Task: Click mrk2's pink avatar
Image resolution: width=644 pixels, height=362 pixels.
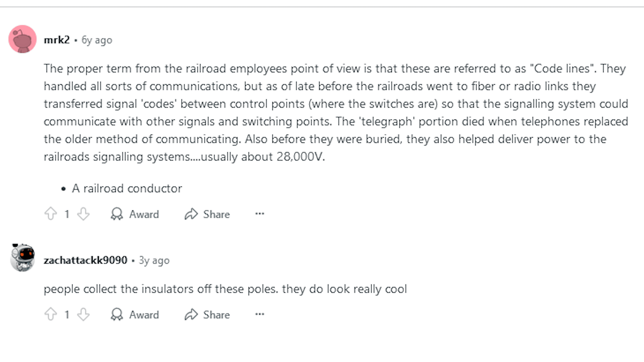Action: 22,39
